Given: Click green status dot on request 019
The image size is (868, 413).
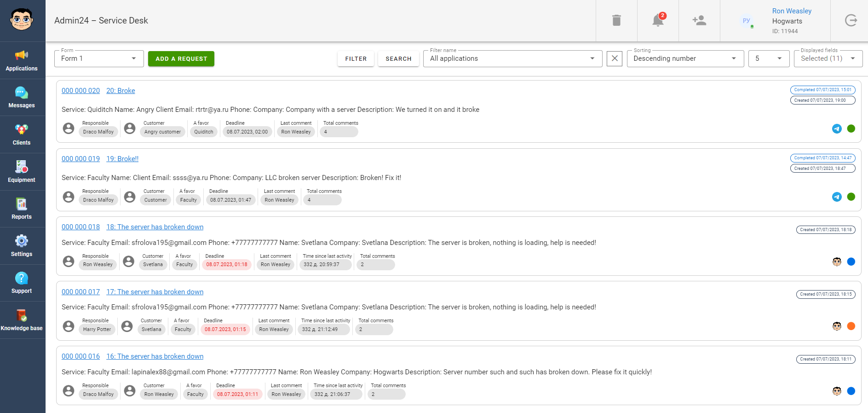Looking at the screenshot, I should 851,197.
